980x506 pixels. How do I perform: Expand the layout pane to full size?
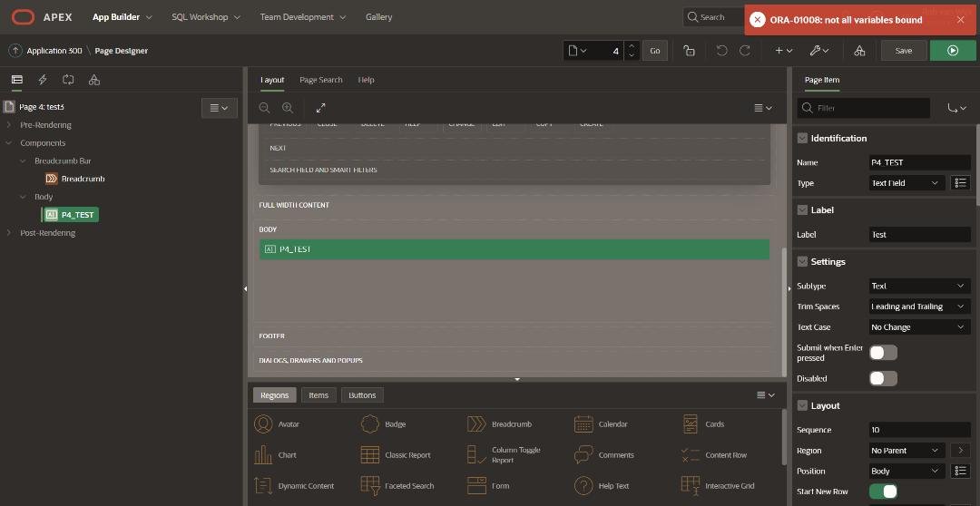click(320, 107)
